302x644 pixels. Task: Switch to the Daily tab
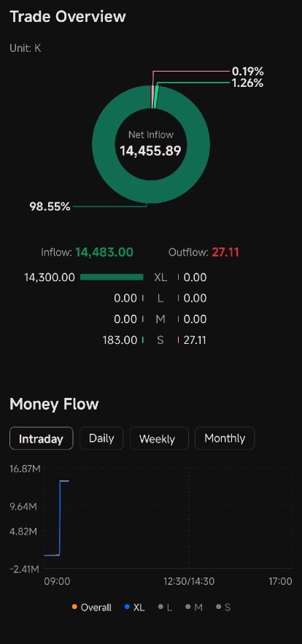click(x=101, y=438)
